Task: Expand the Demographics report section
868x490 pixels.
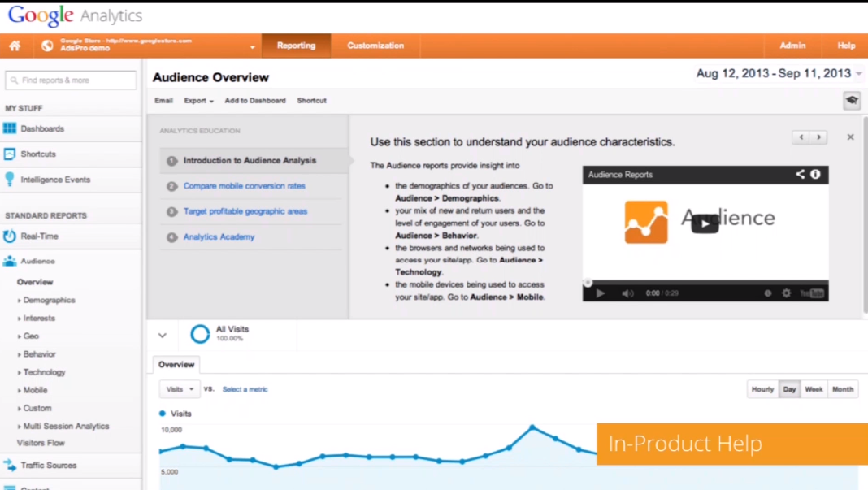Action: [x=49, y=300]
